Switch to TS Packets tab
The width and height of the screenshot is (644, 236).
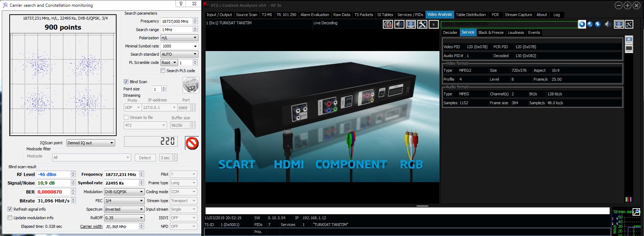tap(364, 15)
